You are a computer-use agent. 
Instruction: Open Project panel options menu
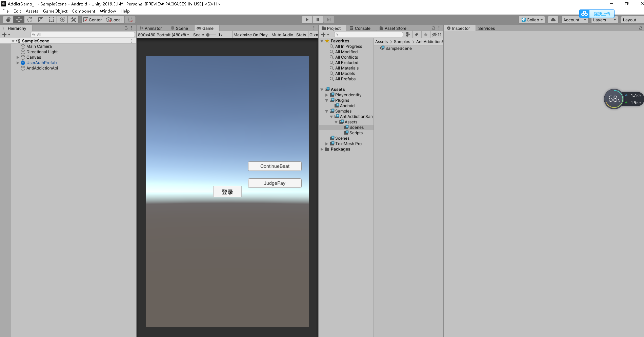pos(439,28)
